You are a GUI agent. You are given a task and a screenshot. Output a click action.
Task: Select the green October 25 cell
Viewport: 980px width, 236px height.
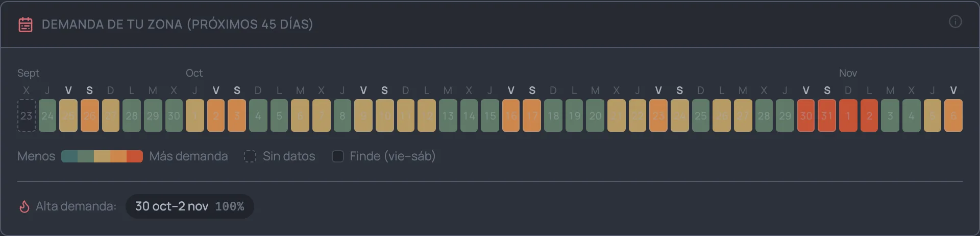point(701,115)
